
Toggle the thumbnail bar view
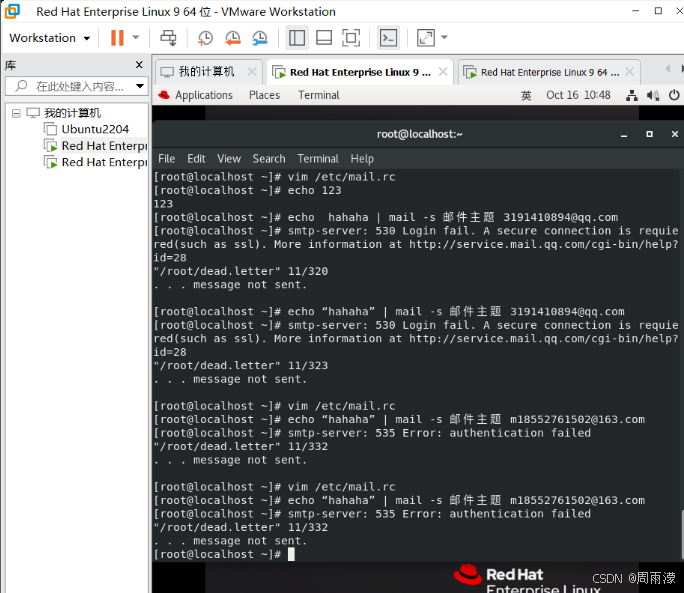coord(324,38)
